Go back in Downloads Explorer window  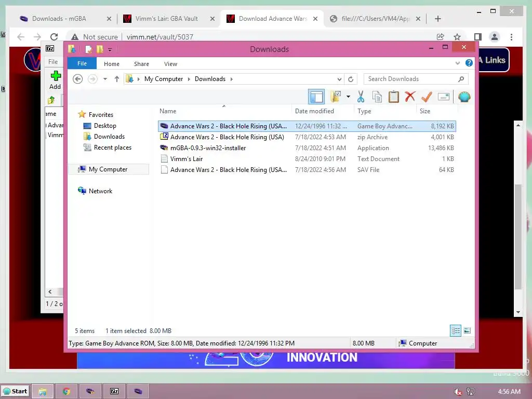tap(78, 79)
